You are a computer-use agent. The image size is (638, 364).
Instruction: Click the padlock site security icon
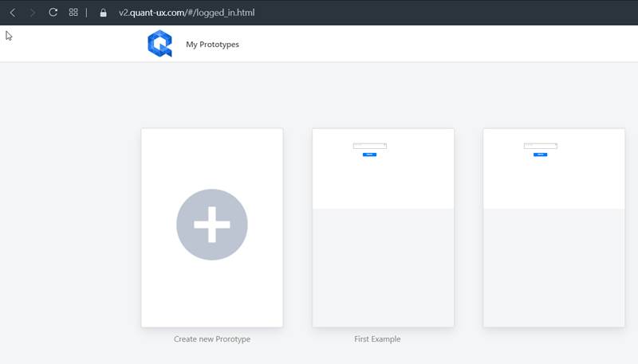(103, 13)
